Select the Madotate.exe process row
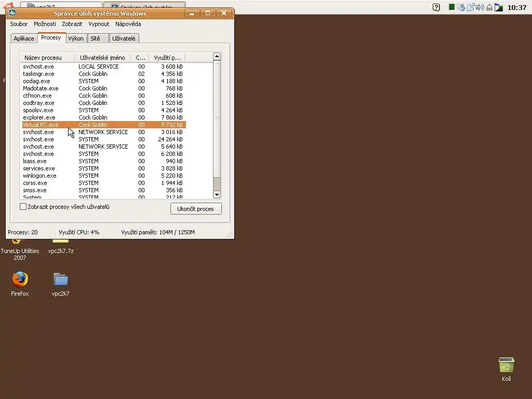The width and height of the screenshot is (532, 399). (104, 88)
